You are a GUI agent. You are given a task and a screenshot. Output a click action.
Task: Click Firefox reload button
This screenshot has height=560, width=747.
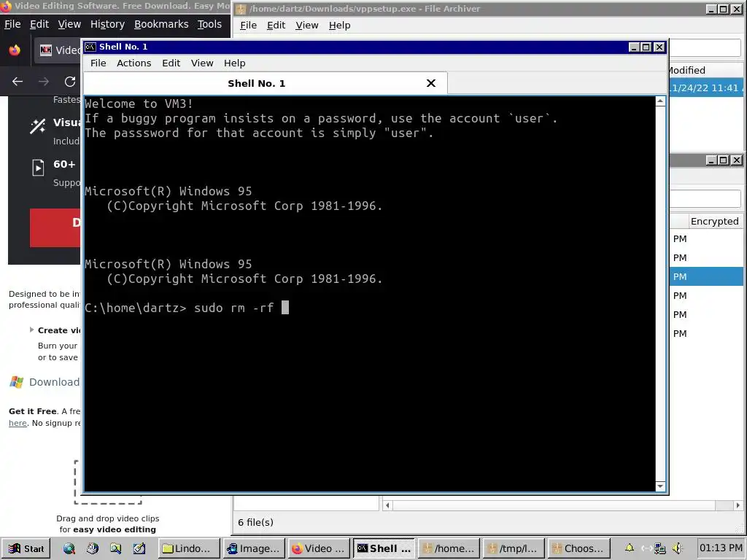70,82
